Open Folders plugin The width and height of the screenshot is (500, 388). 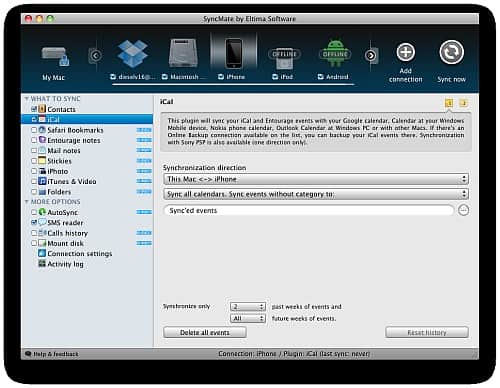click(x=59, y=192)
